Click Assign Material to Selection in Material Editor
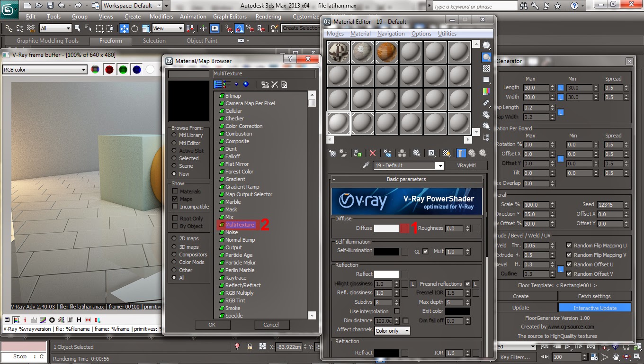This screenshot has width=644, height=364. tap(357, 153)
